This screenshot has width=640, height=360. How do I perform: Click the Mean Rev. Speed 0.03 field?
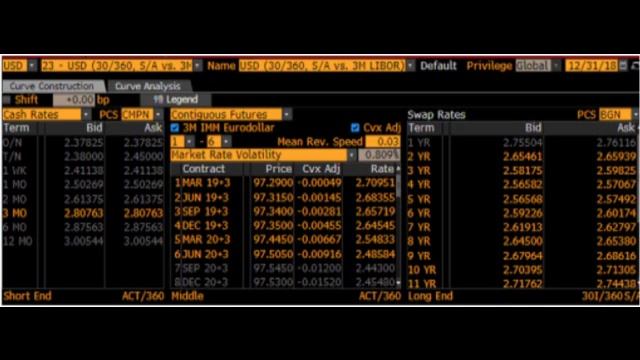tap(382, 142)
